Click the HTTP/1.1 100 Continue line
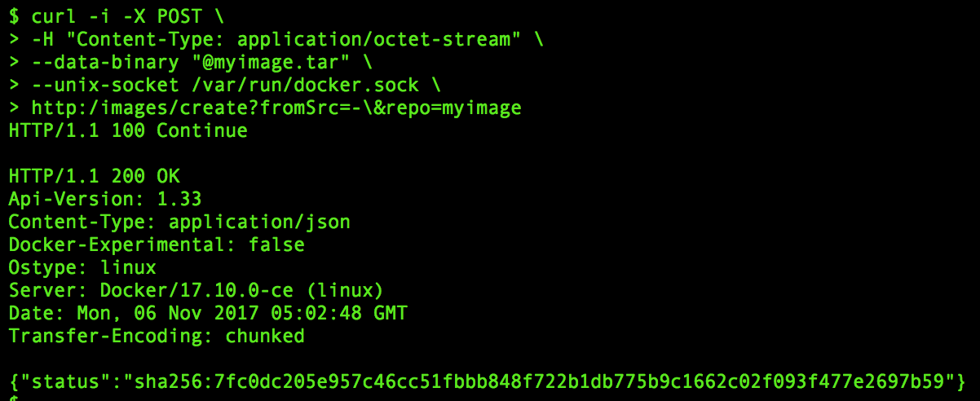 coord(128,130)
